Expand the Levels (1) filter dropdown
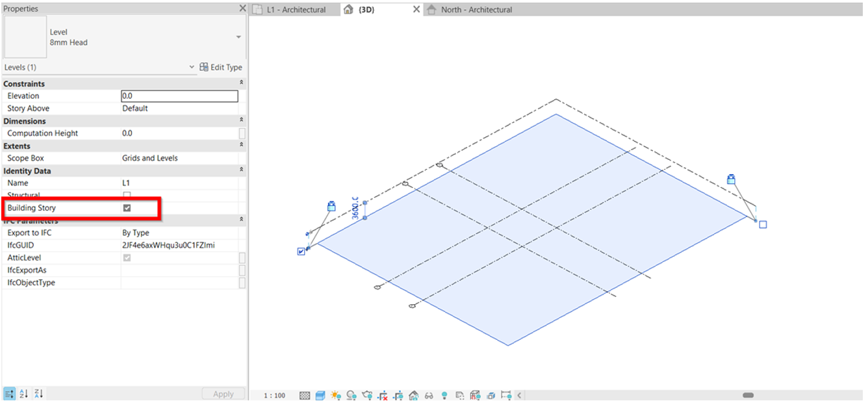 192,68
